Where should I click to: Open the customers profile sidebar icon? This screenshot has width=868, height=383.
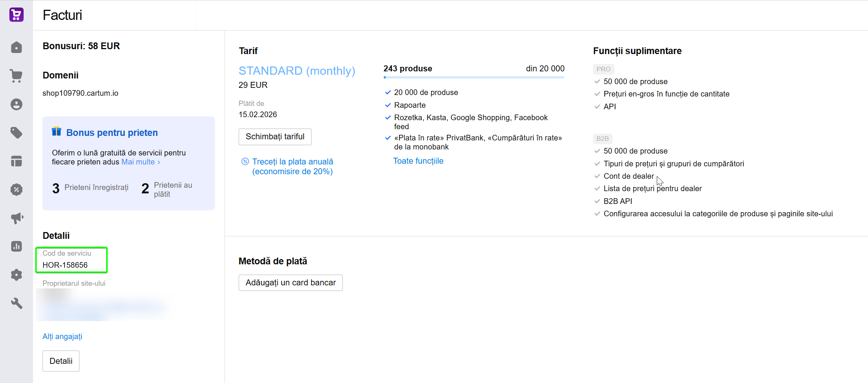(17, 104)
